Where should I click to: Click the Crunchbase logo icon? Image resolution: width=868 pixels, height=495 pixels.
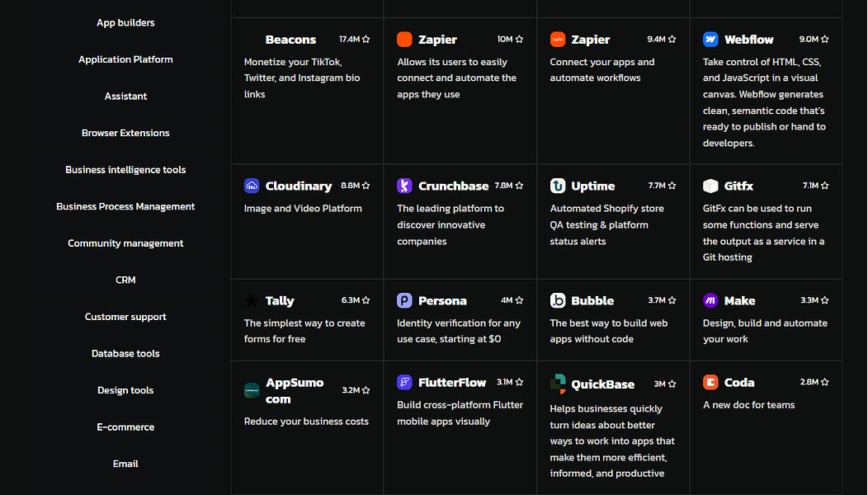click(403, 186)
